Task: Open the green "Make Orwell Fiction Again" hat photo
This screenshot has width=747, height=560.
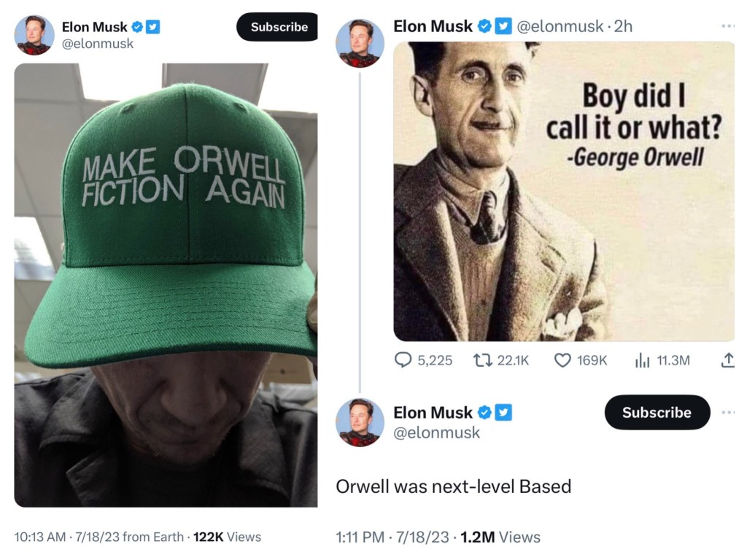Action: click(x=166, y=284)
